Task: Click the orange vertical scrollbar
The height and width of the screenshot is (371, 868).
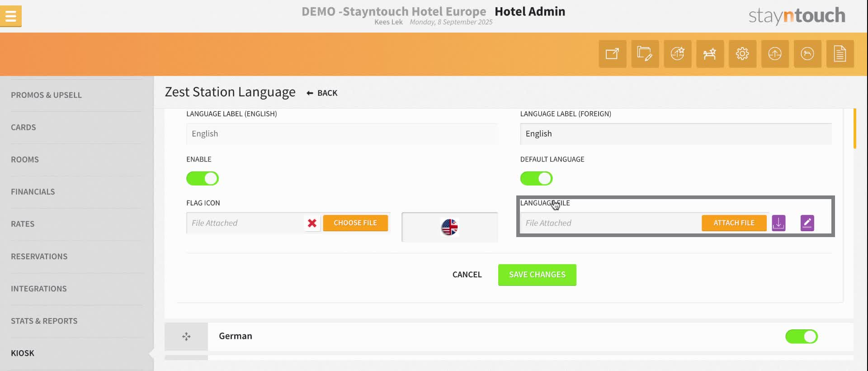Action: pos(854,128)
